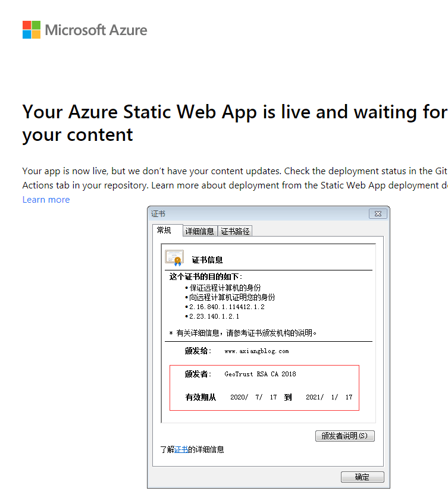This screenshot has width=448, height=491.
Task: Click the page heading about Azure Static Web App
Action: (x=234, y=123)
